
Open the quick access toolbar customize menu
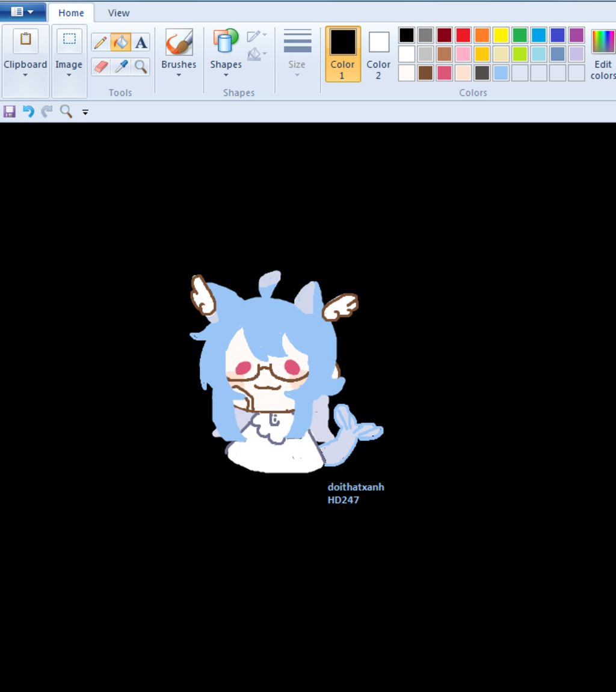click(85, 112)
